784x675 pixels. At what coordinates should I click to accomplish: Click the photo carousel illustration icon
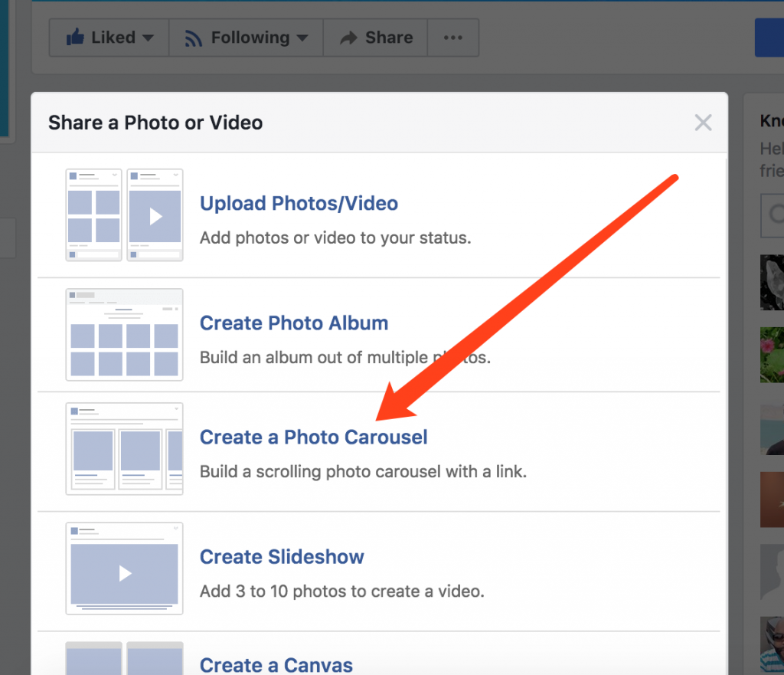[125, 449]
